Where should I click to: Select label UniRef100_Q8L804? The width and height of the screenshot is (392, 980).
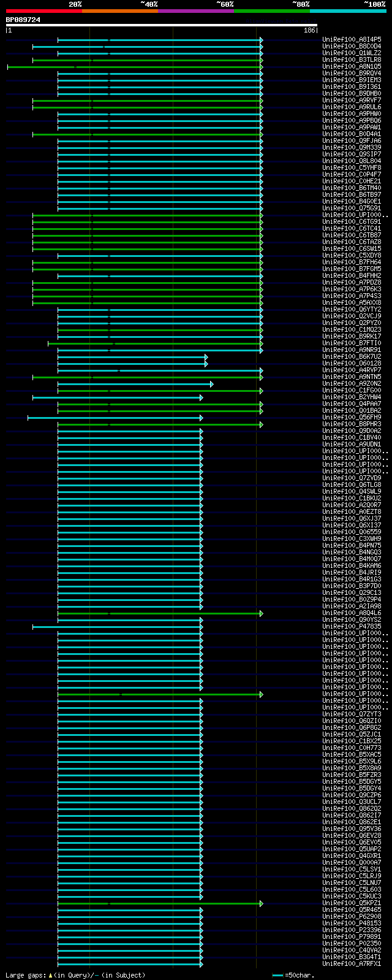352,161
